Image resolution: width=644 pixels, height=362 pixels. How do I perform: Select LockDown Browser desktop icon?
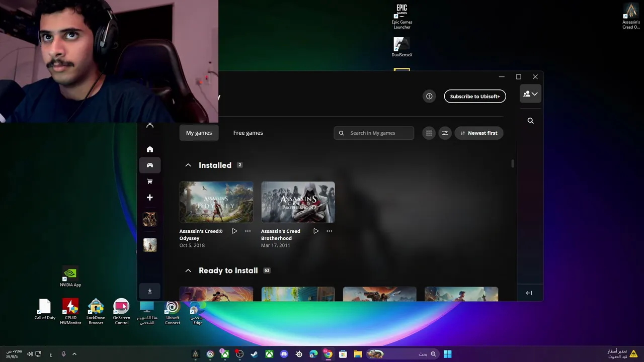tap(96, 312)
